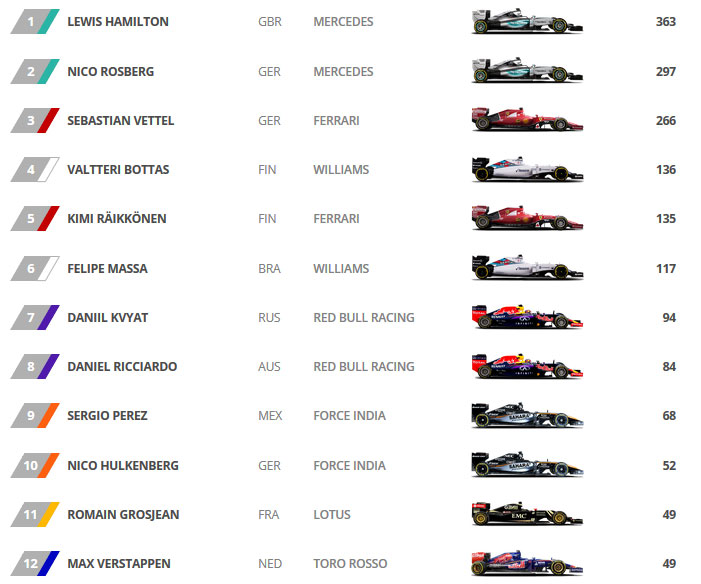Click Romain Grosjean's Lotus car image
Screen dimensions: 701x584
[x=527, y=514]
